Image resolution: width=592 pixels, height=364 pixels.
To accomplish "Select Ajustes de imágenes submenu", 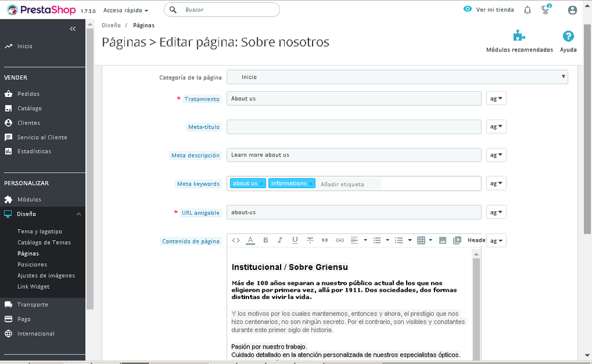I will (x=46, y=276).
